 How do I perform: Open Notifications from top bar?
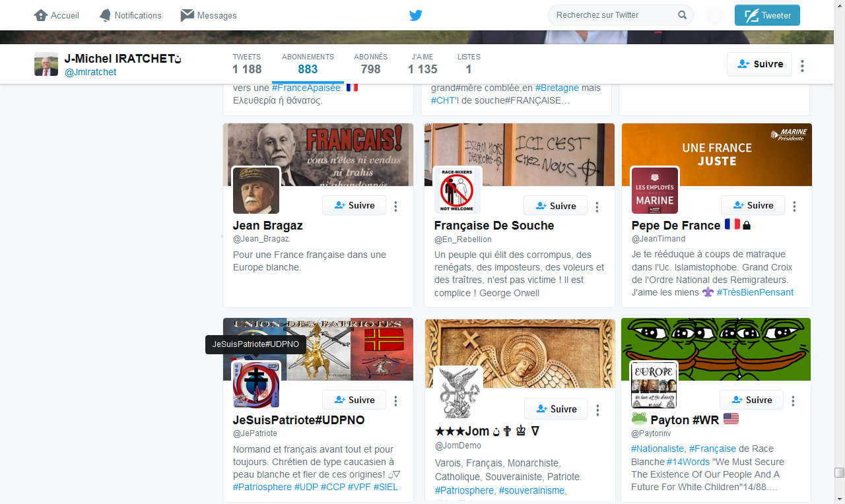coord(130,15)
